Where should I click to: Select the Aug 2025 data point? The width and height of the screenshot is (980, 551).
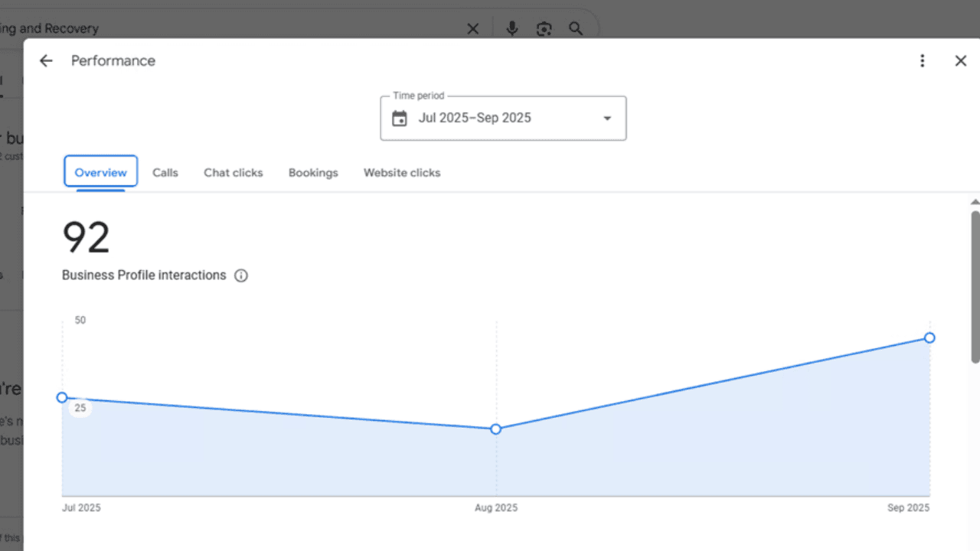[x=496, y=429]
